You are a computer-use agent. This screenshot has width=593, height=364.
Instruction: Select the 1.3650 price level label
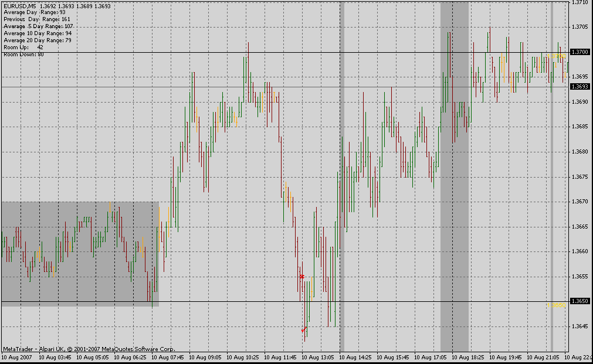(x=580, y=301)
